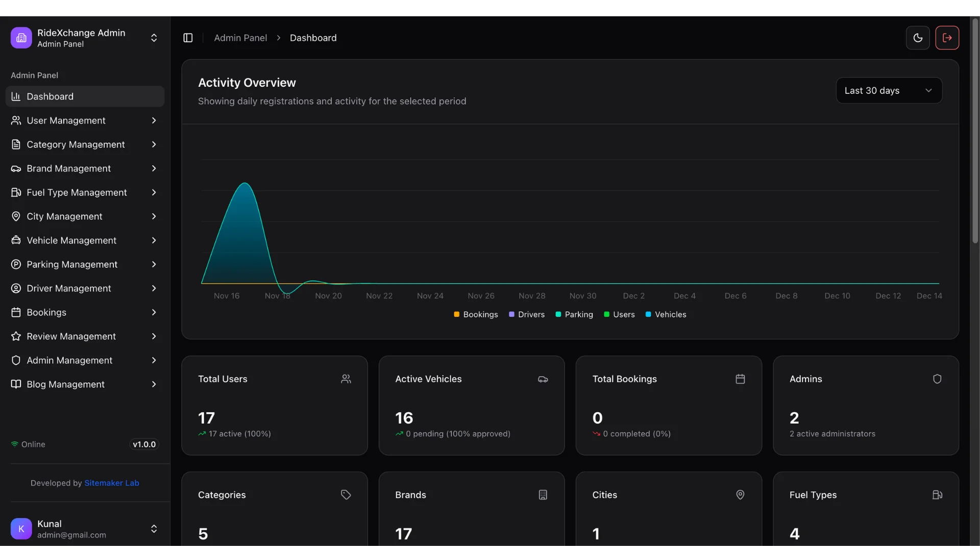
Task: Click the RideXchange Admin logo icon
Action: click(x=21, y=38)
